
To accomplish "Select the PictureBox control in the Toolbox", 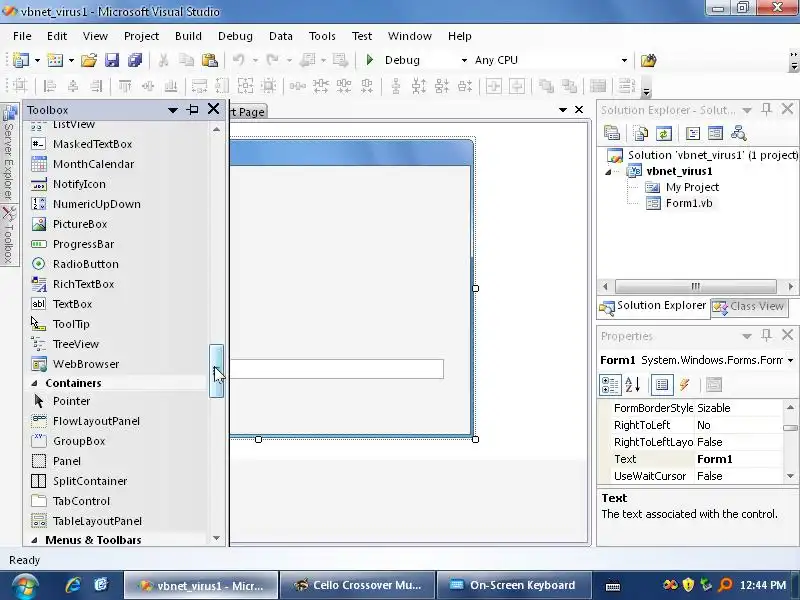I will [80, 224].
